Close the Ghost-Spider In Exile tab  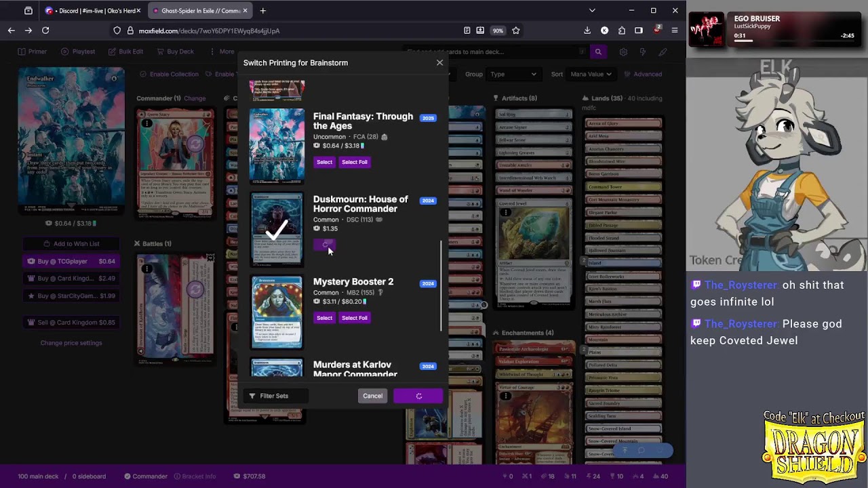tap(245, 11)
